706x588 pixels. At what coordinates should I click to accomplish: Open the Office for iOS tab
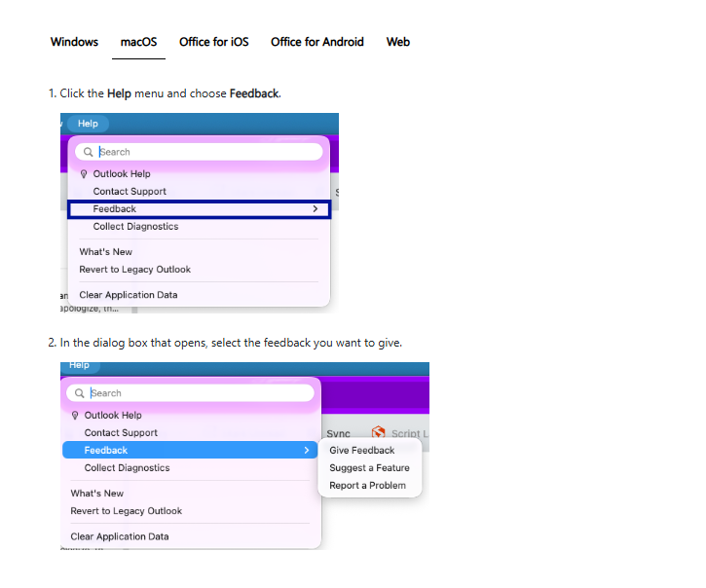pyautogui.click(x=214, y=42)
